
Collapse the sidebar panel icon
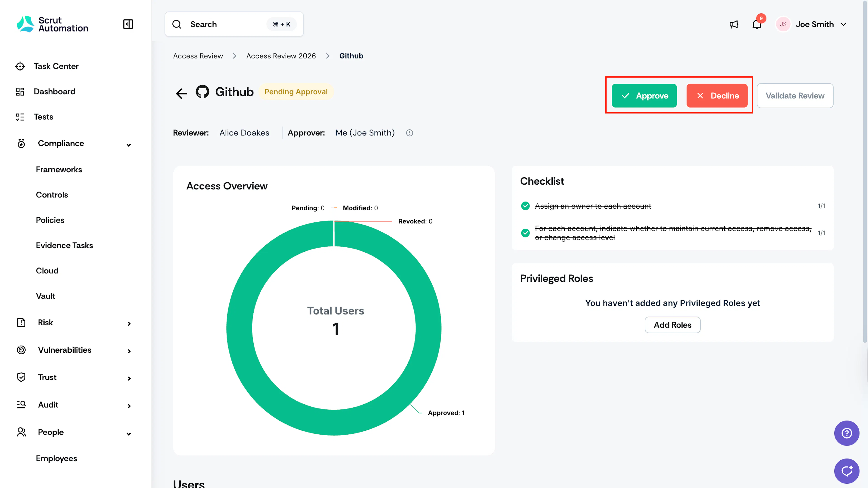coord(128,24)
